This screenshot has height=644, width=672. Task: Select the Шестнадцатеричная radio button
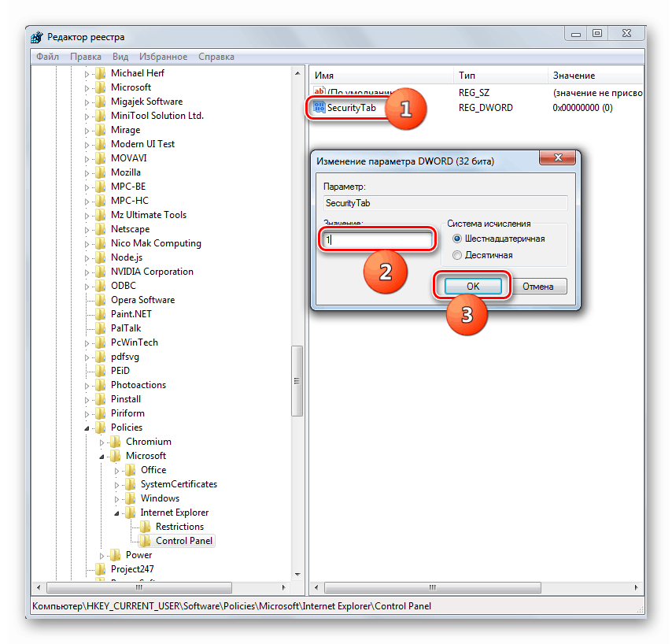457,239
